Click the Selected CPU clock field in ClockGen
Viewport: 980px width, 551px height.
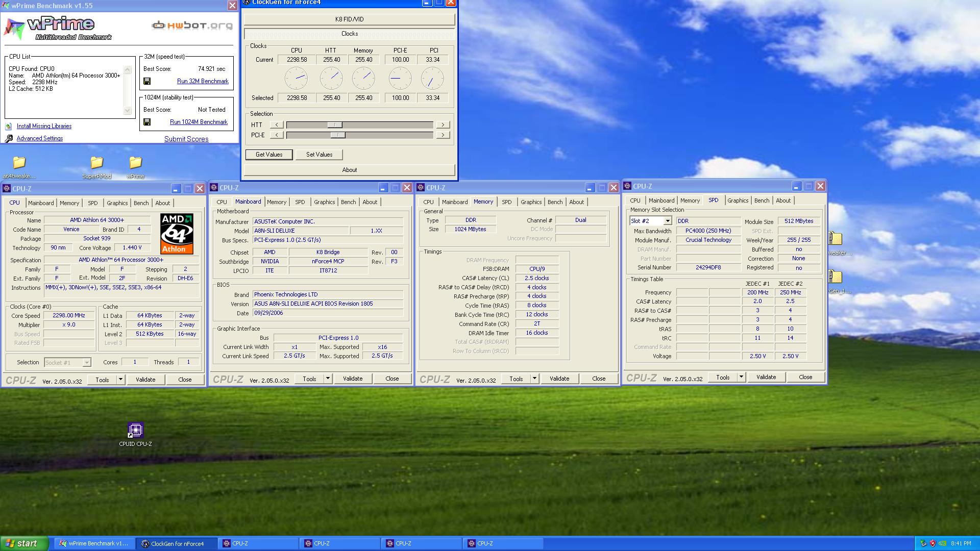point(297,98)
